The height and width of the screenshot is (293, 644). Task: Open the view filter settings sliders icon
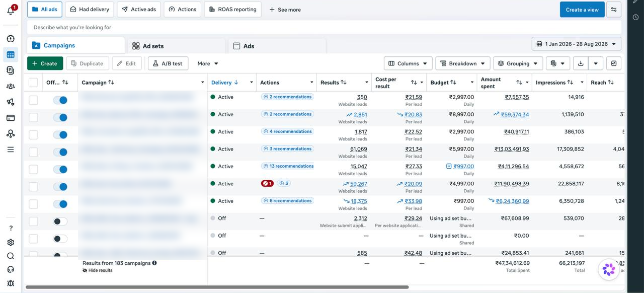click(613, 10)
